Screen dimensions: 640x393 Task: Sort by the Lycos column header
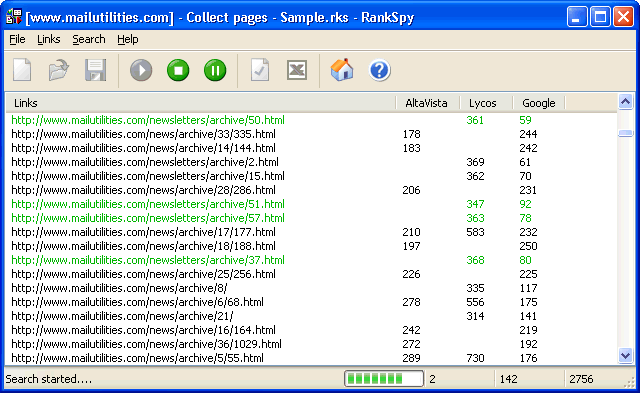point(486,103)
